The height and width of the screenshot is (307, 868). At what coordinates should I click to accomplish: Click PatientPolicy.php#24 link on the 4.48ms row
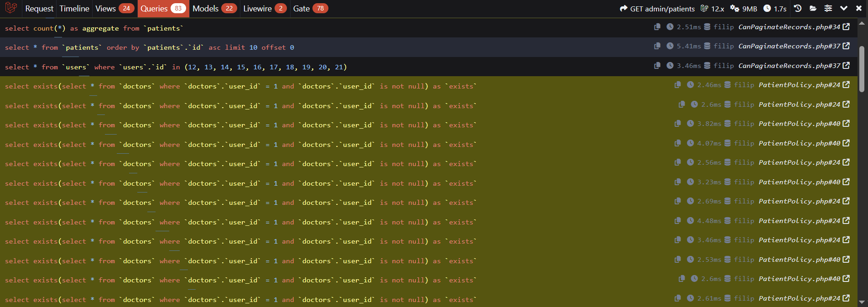click(799, 221)
